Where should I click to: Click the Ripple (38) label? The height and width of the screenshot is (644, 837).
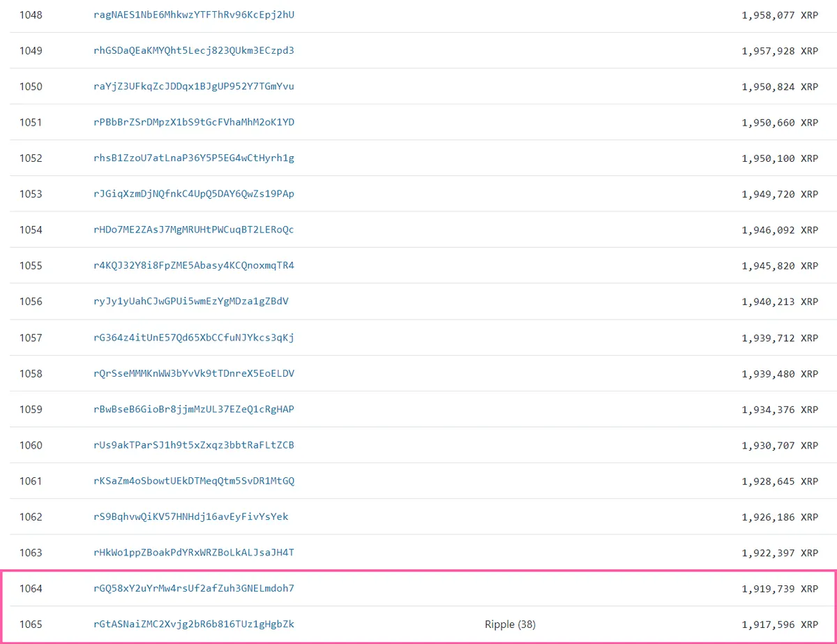coord(510,624)
